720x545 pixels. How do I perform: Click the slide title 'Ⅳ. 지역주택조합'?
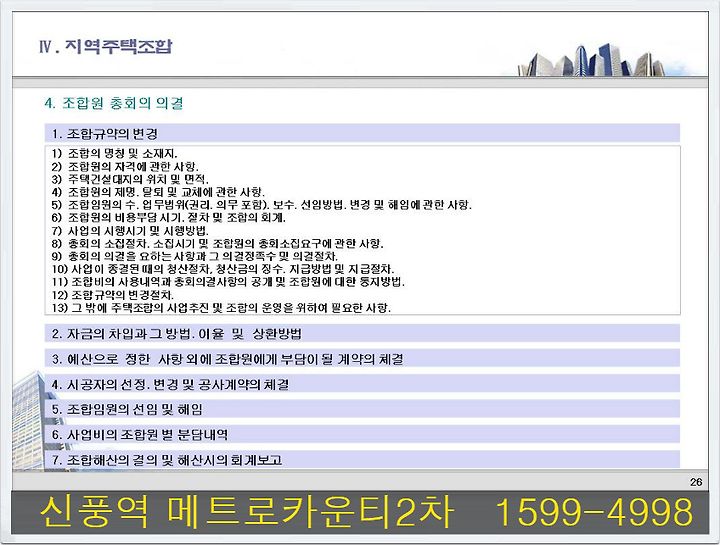tap(106, 46)
